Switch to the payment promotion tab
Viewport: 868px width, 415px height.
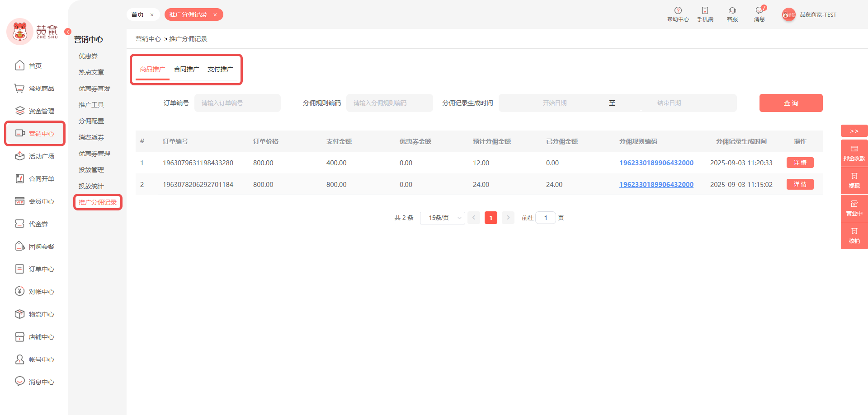[220, 70]
